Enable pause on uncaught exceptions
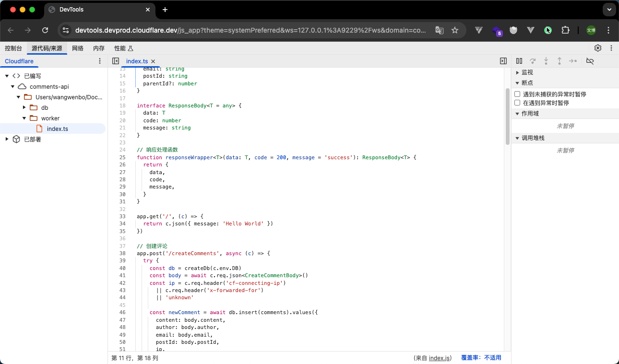The width and height of the screenshot is (619, 364). click(x=517, y=94)
